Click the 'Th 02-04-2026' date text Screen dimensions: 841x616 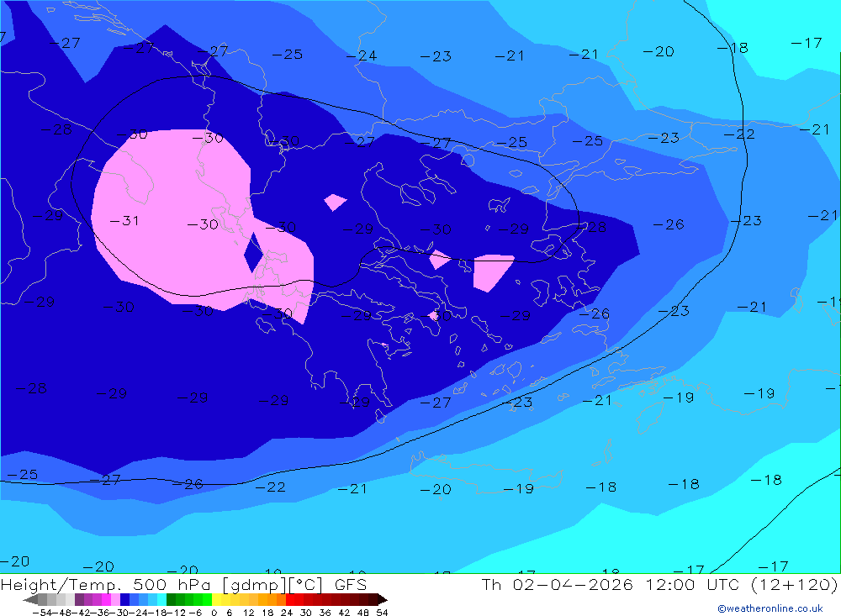[x=558, y=584]
